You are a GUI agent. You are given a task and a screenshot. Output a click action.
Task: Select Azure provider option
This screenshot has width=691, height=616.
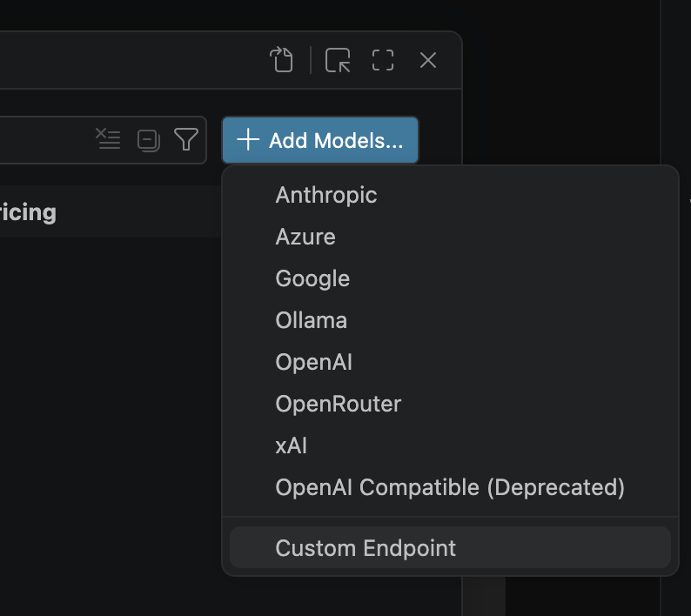tap(450, 237)
